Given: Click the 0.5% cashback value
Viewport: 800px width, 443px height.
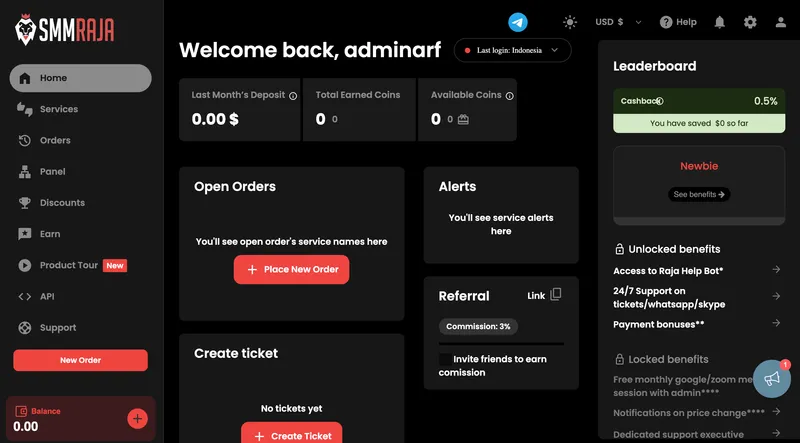Looking at the screenshot, I should pyautogui.click(x=766, y=101).
